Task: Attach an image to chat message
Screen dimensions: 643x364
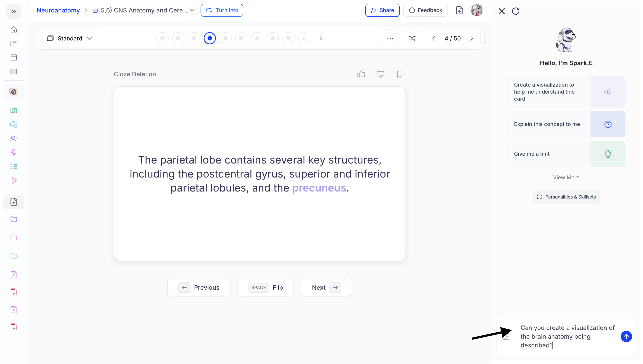Action: [x=506, y=336]
